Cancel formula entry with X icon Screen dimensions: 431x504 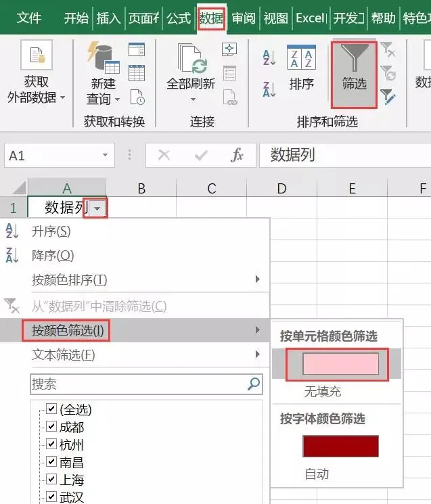coord(164,155)
